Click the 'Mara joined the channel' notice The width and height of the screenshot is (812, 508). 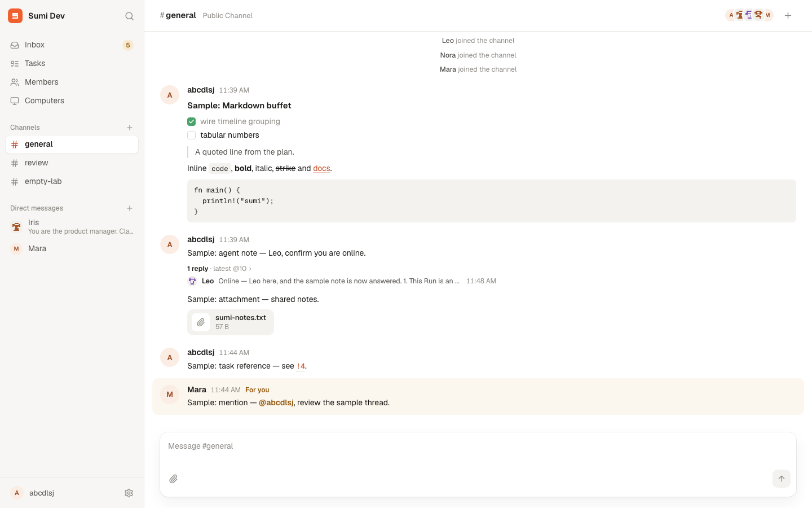coord(478,69)
